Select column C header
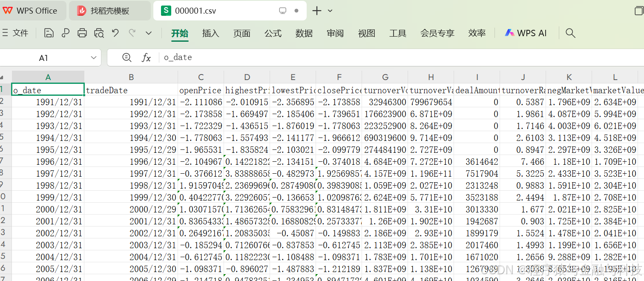This screenshot has width=644, height=281. pos(201,77)
